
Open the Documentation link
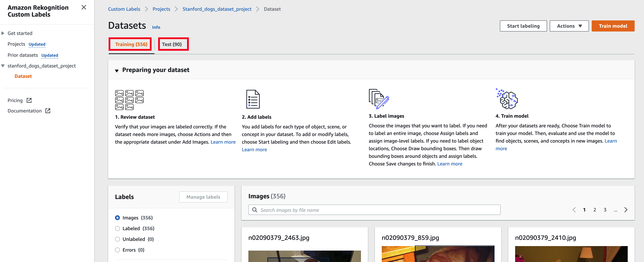pos(24,111)
